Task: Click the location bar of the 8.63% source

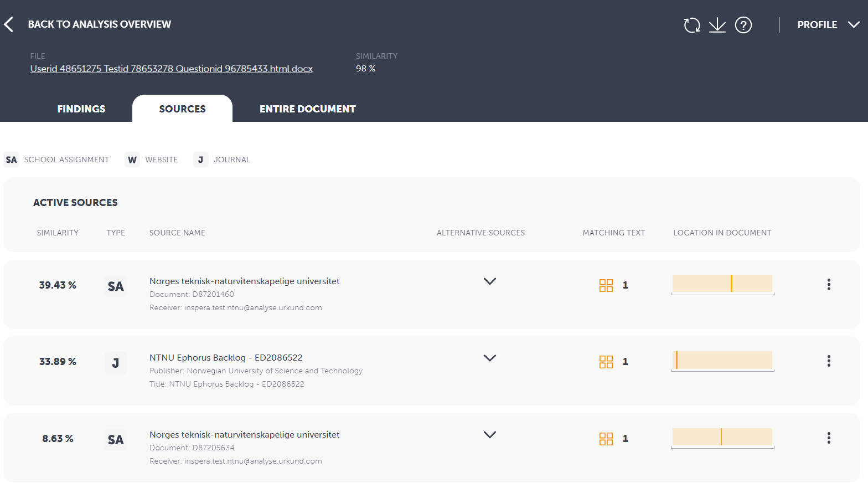Action: 722,437
